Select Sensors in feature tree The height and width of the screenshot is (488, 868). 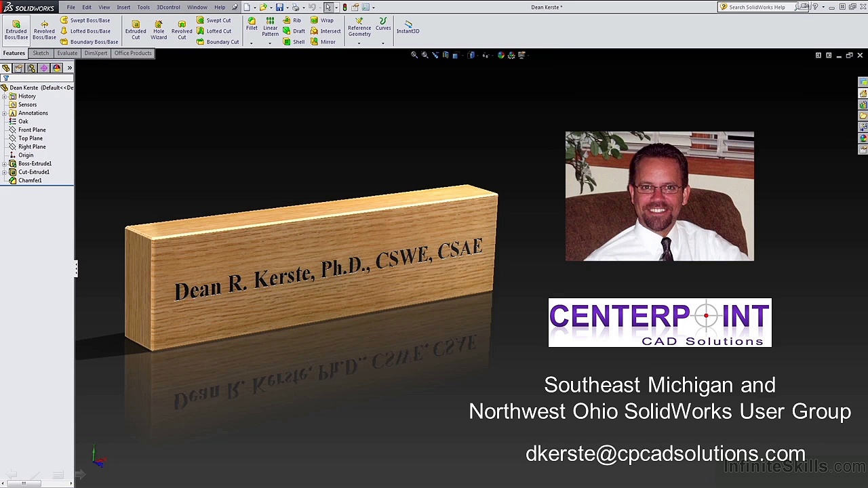click(x=23, y=104)
